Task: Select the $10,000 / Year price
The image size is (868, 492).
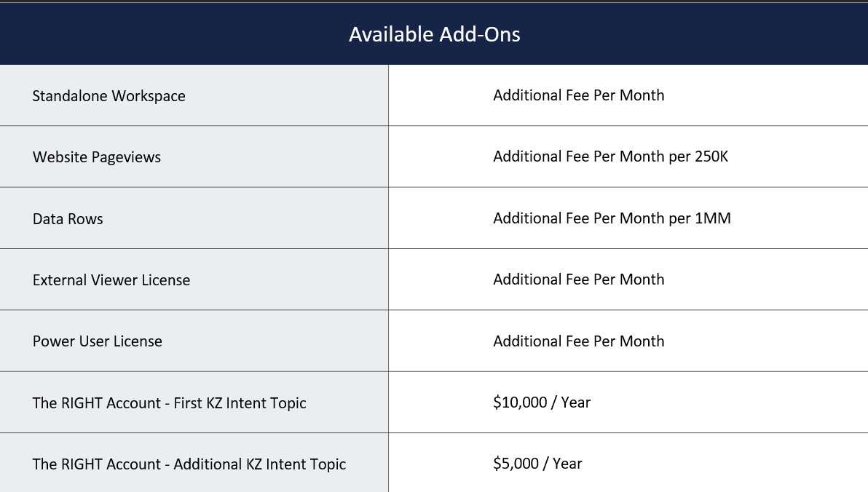Action: 542,402
